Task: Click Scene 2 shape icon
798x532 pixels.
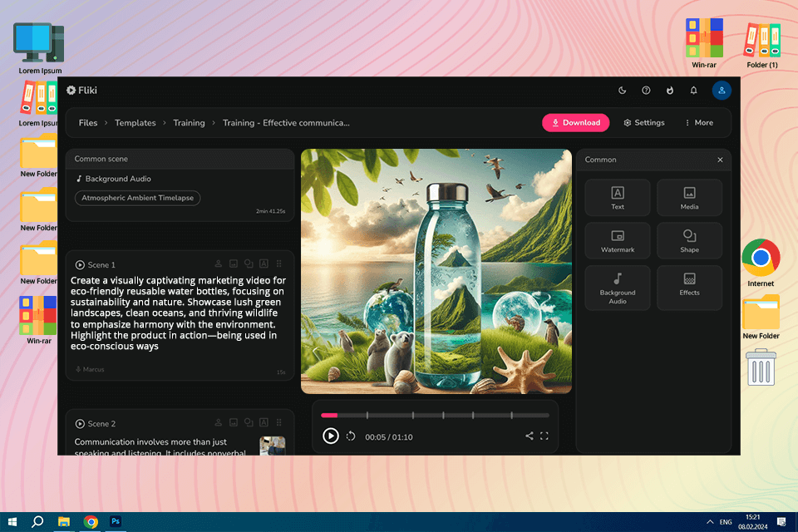Action: pos(249,422)
